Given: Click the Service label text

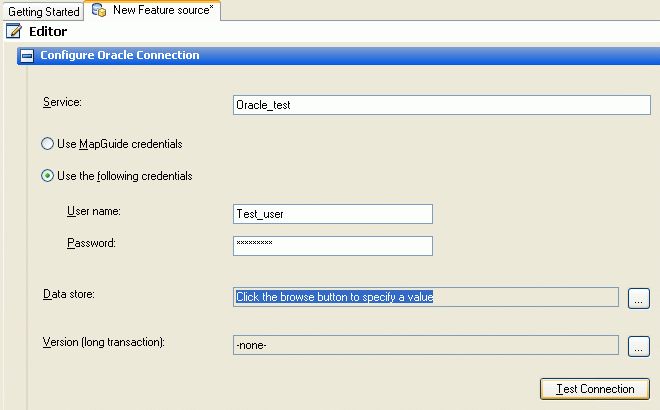Looking at the screenshot, I should point(62,102).
